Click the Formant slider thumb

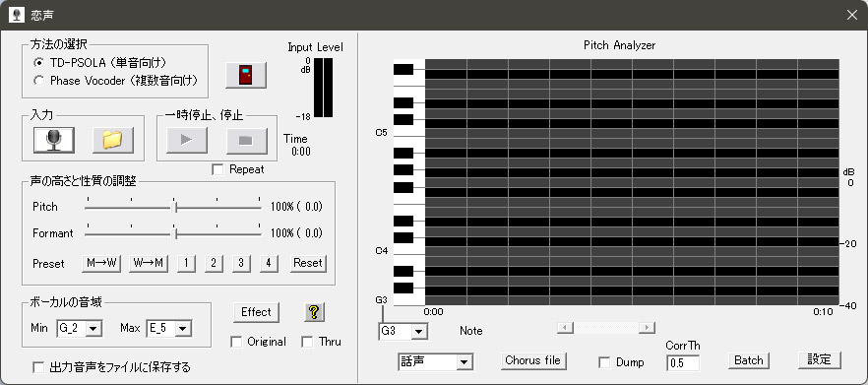pos(175,233)
